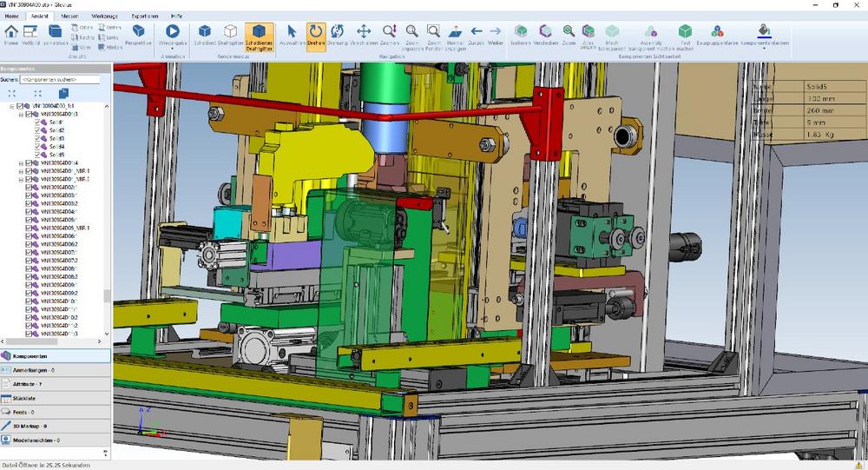868x470 pixels.
Task: Toggle the Solid1 visibility checkbox
Action: click(38, 122)
